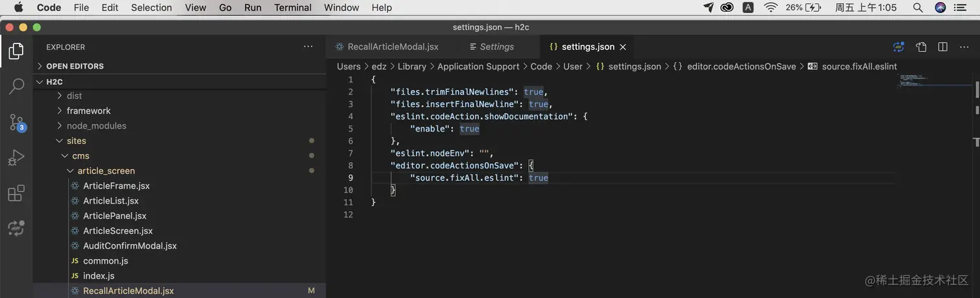Open Source Control view with 3 changes
Screen dimensions: 980x298
point(16,122)
